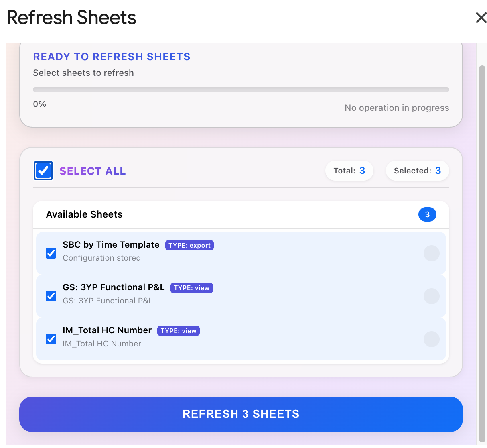487x448 pixels.
Task: Click the blue Available Sheets count badge
Action: point(427,214)
